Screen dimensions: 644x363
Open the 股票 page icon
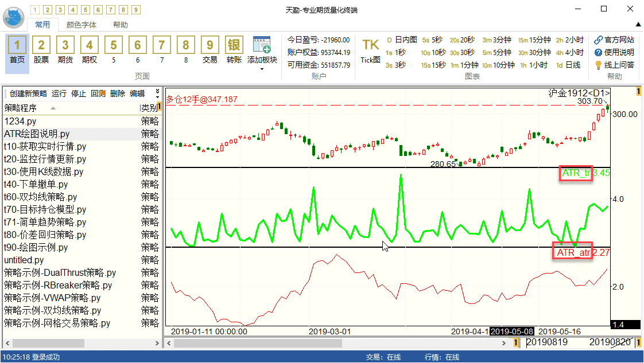[41, 45]
